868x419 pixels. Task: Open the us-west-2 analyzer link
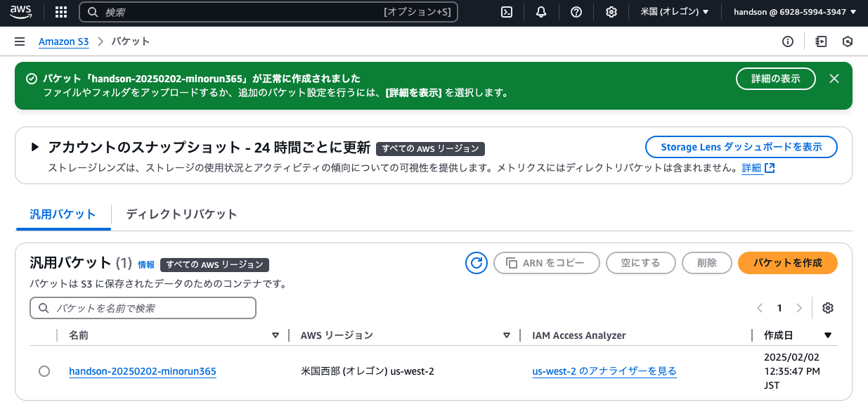604,371
